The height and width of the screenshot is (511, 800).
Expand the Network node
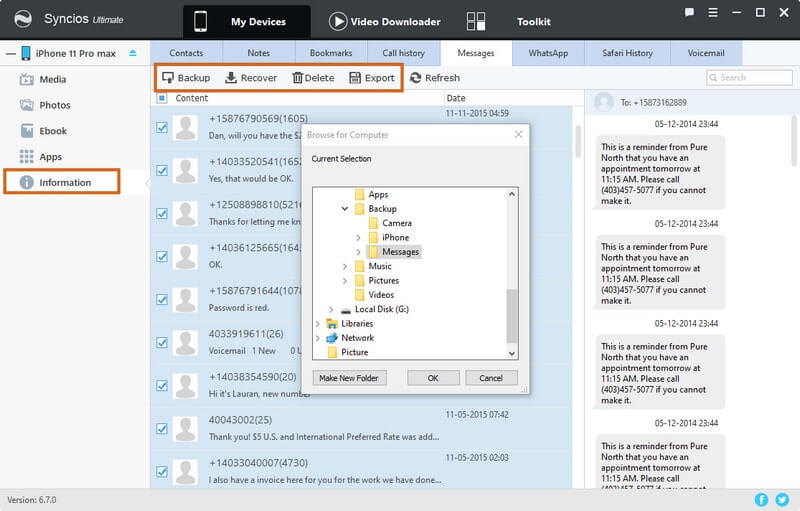(x=317, y=338)
